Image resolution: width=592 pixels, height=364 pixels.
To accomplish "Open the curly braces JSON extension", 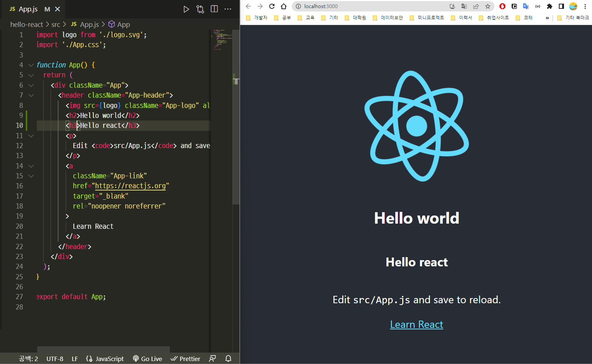I will 538,6.
